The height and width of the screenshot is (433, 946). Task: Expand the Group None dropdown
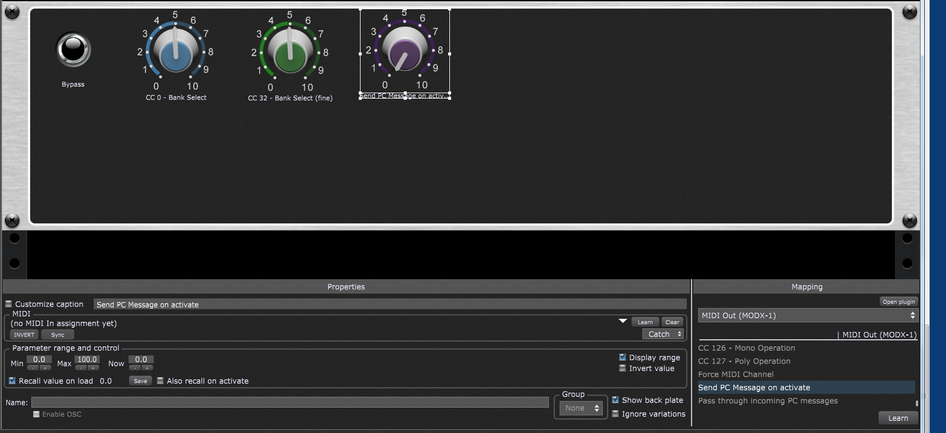581,408
